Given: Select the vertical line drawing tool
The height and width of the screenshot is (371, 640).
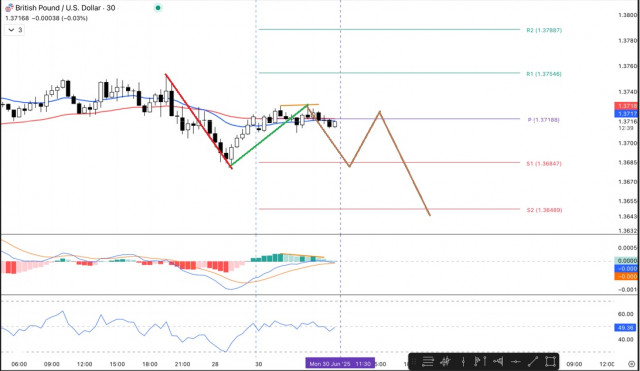Looking at the screenshot, I should [x=463, y=361].
